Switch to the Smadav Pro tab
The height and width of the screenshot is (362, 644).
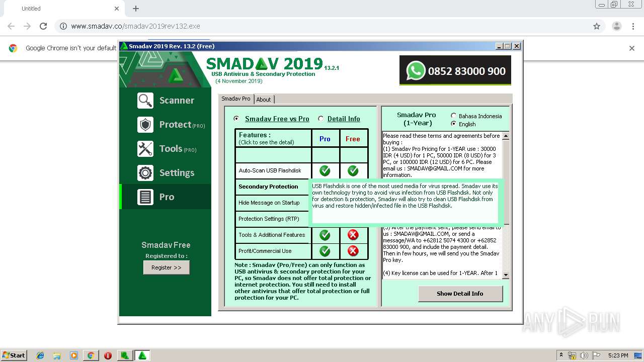coord(236,99)
